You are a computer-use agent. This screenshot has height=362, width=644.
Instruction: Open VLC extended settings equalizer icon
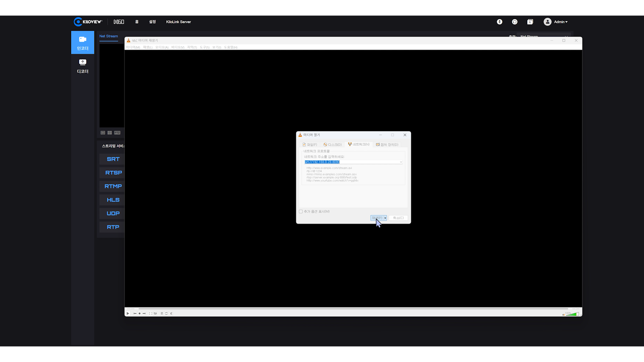155,313
